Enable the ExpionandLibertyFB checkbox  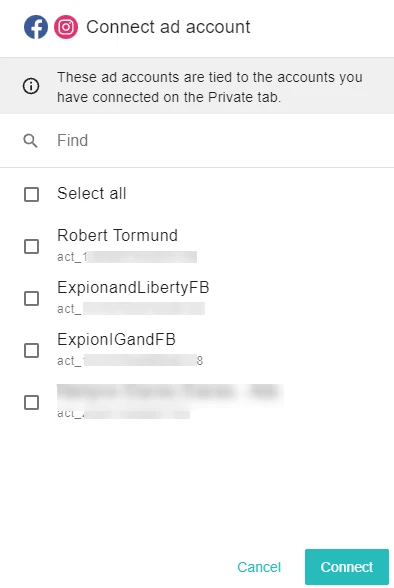tap(31, 298)
